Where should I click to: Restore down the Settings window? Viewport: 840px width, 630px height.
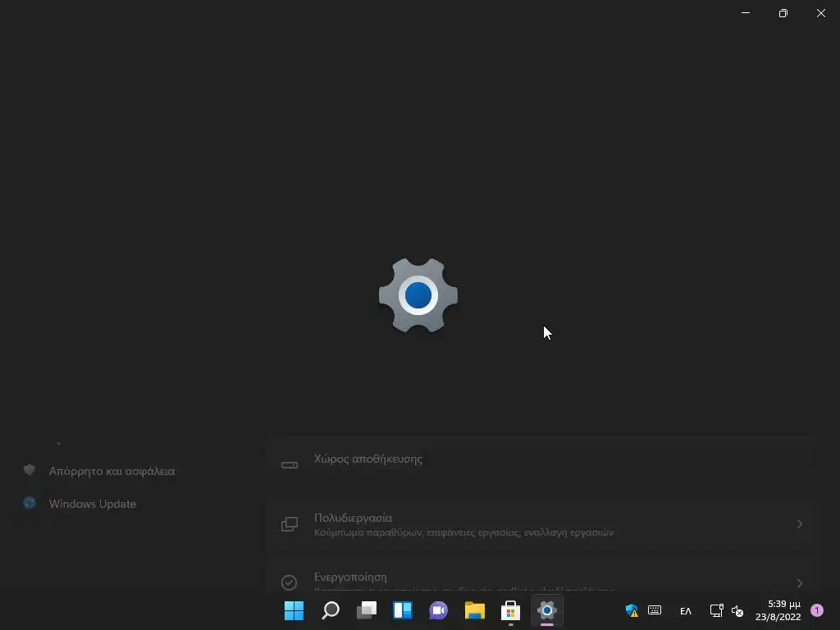[783, 13]
